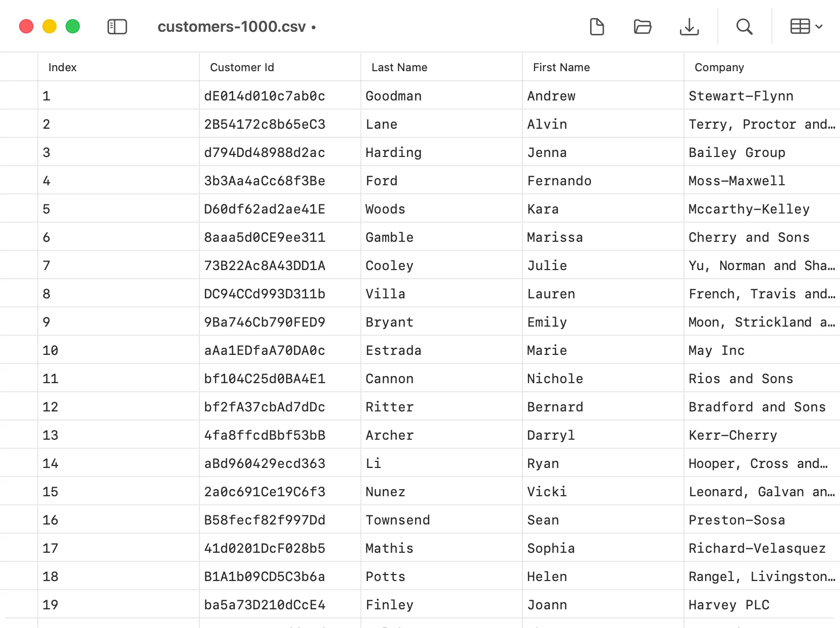This screenshot has width=840, height=628.
Task: Select the Rios and Sons company cell
Action: (762, 378)
